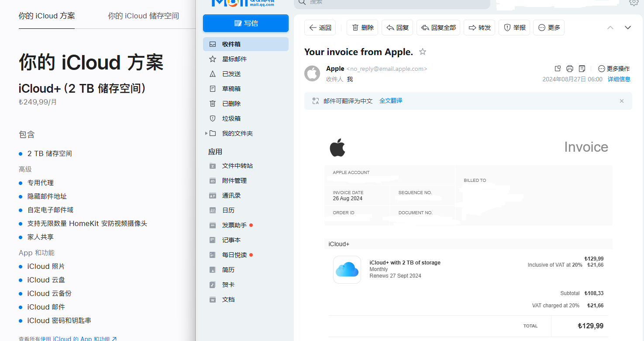
Task: Dismiss the translation suggestion bar
Action: tap(622, 101)
